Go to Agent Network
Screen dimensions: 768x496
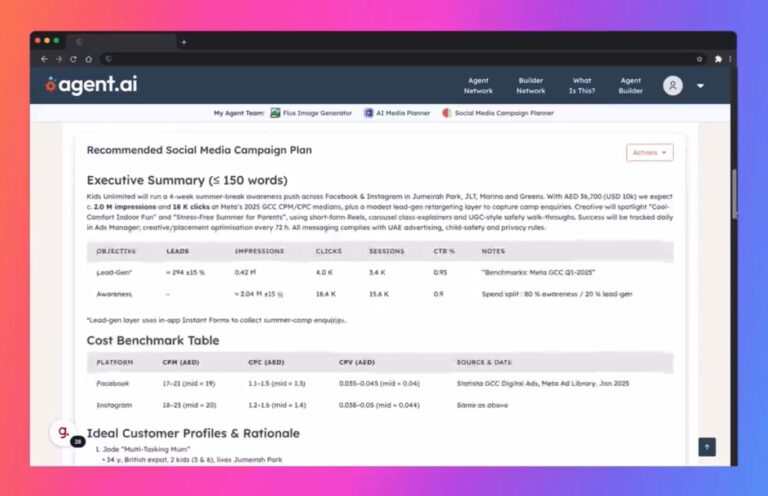(478, 86)
